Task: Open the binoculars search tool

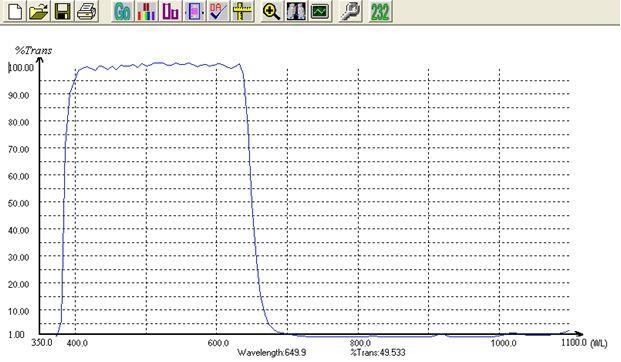Action: point(295,11)
